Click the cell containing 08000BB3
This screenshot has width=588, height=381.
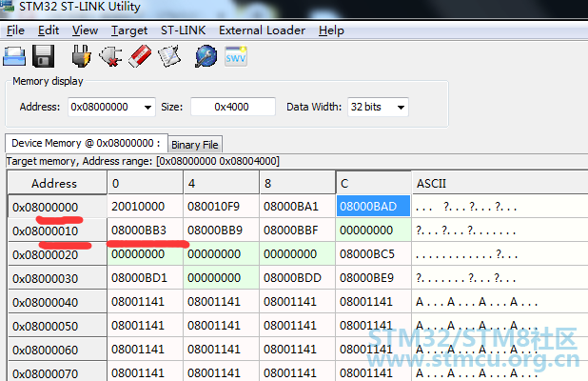point(146,231)
